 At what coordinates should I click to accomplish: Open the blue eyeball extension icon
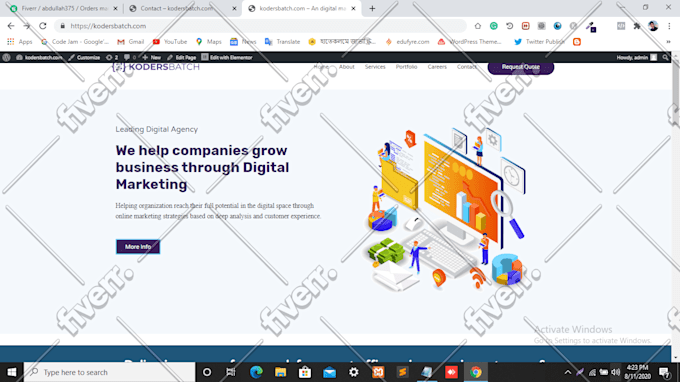[x=557, y=26]
